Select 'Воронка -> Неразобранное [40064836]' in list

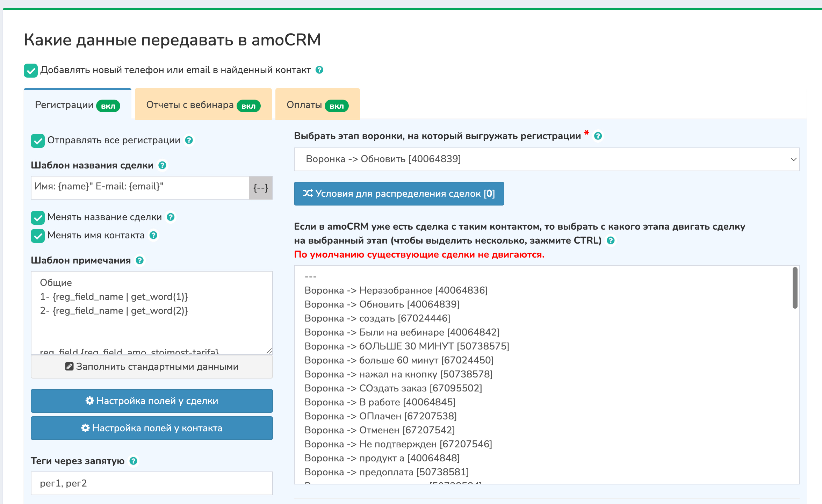coord(396,290)
